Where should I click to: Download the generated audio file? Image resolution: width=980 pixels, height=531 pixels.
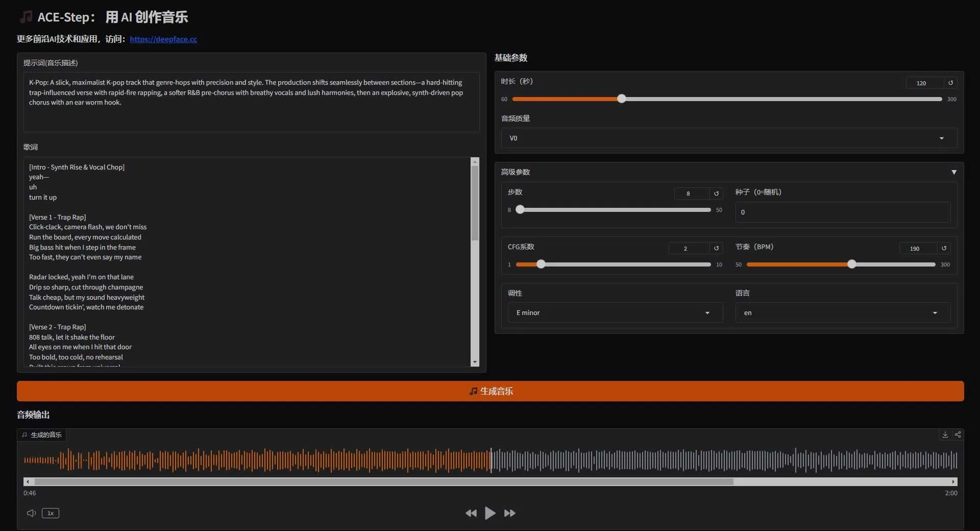(945, 435)
